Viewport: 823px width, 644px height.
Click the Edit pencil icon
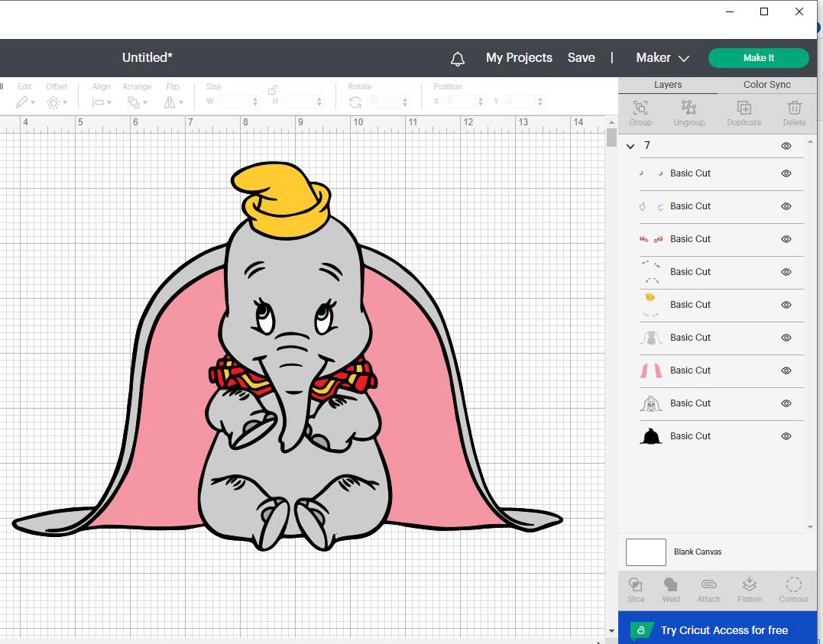pos(21,102)
